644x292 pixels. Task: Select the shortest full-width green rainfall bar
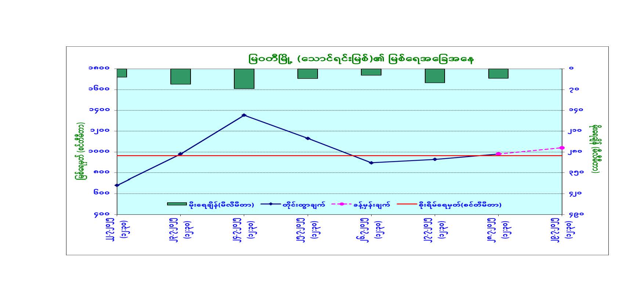[371, 72]
